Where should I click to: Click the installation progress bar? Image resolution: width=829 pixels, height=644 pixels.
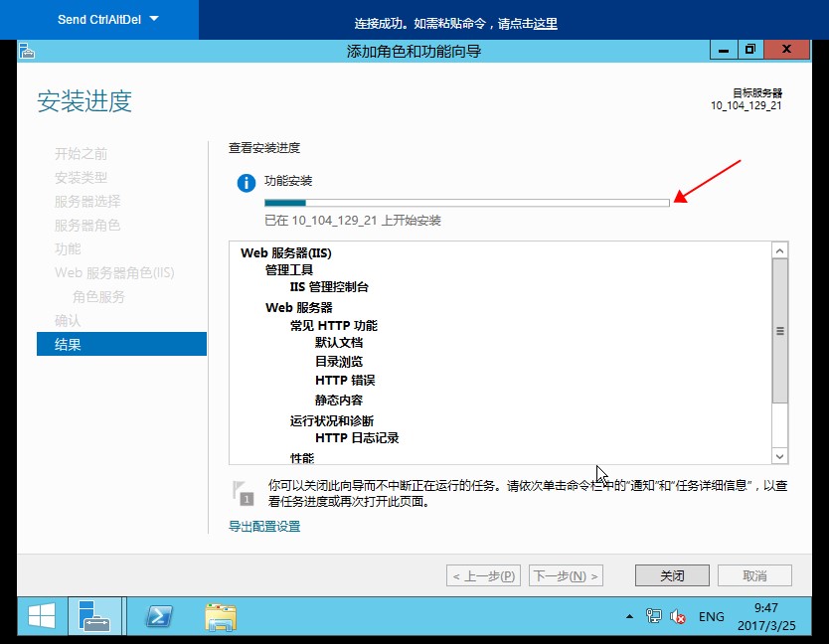pos(467,203)
